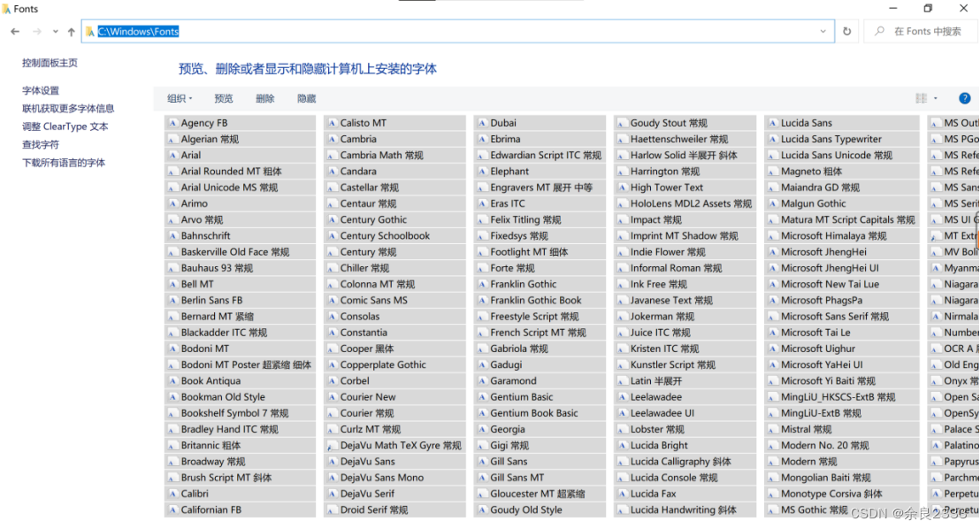Select Bookman Old Style font entry
This screenshot has width=980, height=529.
(240, 397)
